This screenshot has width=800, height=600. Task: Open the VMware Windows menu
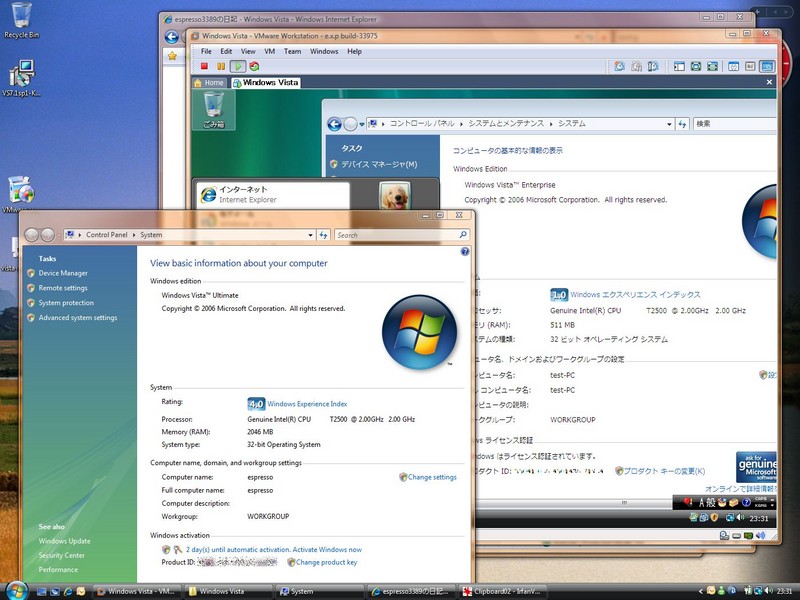pos(324,52)
